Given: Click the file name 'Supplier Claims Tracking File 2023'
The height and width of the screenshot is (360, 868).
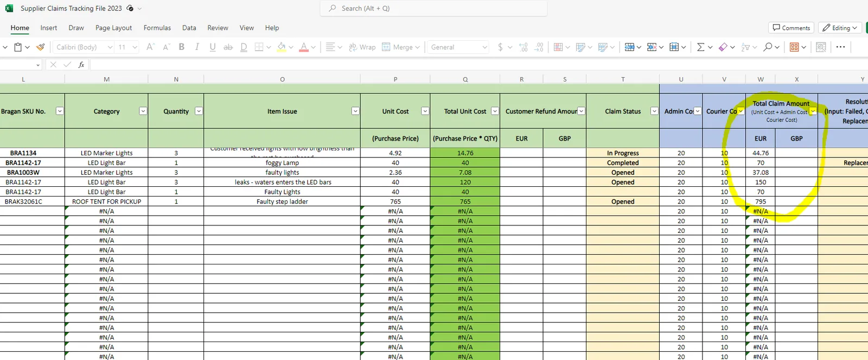Looking at the screenshot, I should (71, 8).
